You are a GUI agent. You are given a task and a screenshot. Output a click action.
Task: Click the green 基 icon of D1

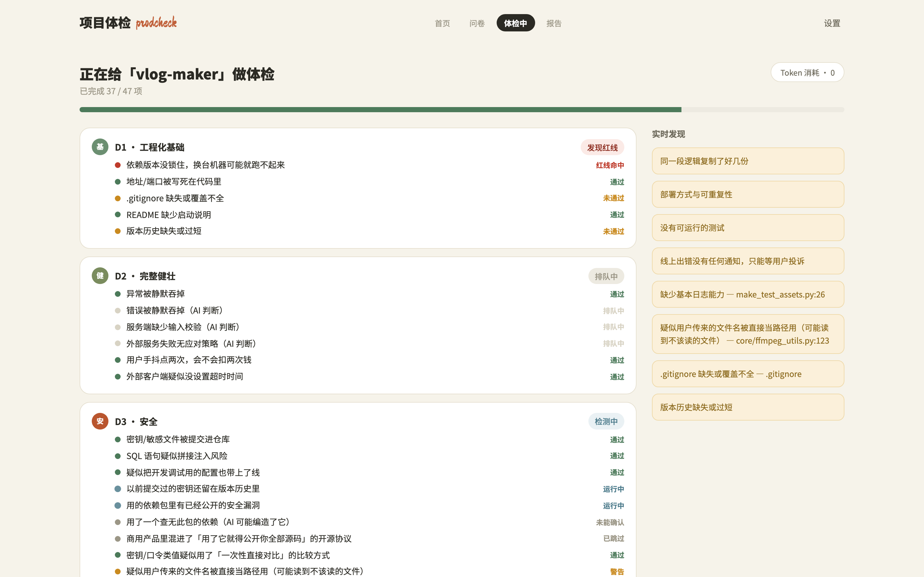click(x=100, y=147)
